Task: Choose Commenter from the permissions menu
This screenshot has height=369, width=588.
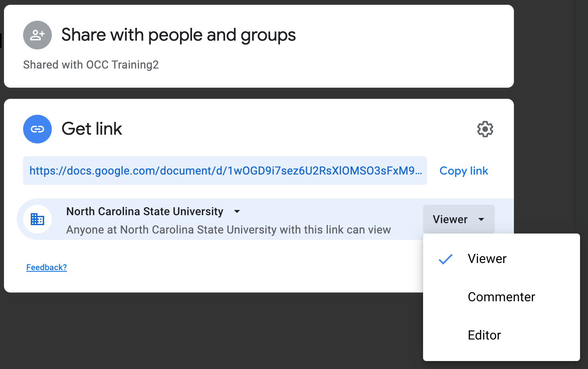Action: click(501, 297)
